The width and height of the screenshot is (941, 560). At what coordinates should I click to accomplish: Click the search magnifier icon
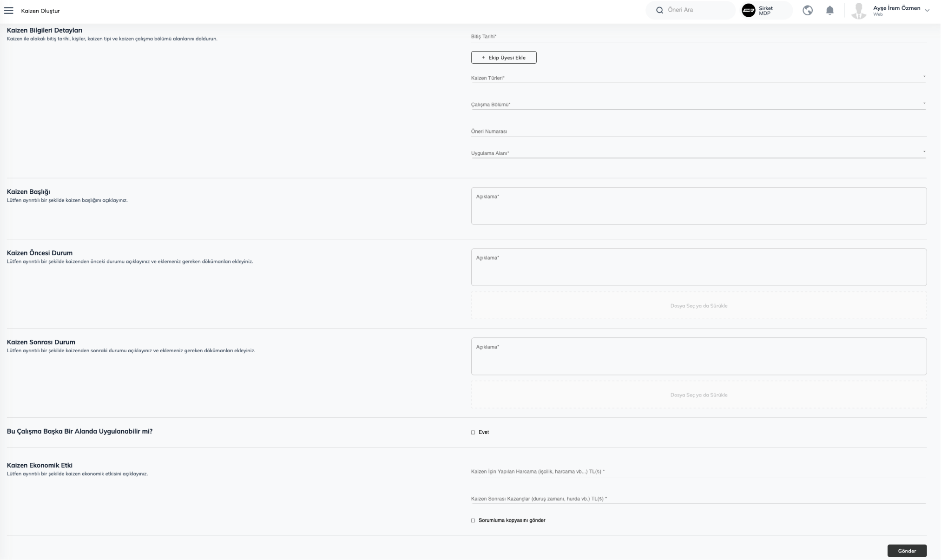[x=659, y=10]
